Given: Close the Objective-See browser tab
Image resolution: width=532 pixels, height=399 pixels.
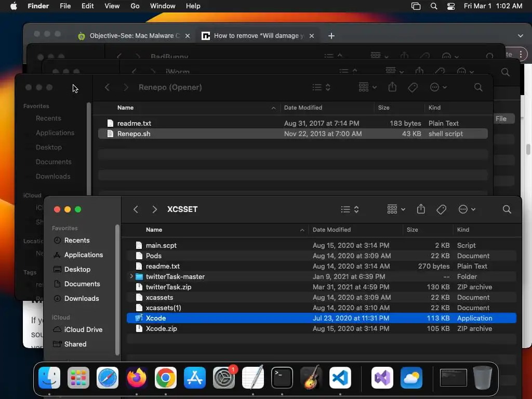Looking at the screenshot, I should (187, 36).
